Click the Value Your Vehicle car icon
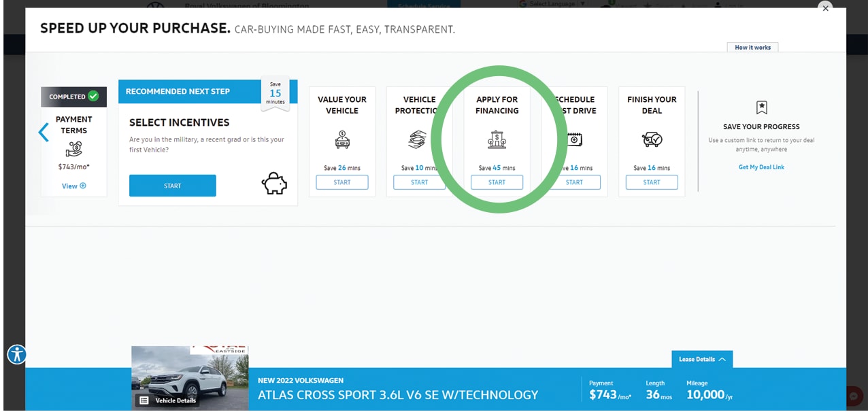This screenshot has width=868, height=412. pos(342,139)
